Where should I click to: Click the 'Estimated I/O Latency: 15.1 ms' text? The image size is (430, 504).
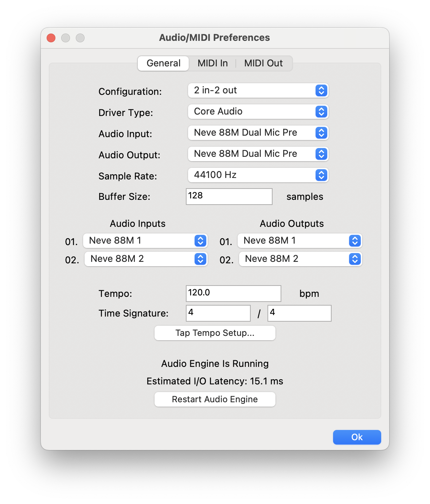pos(215,381)
